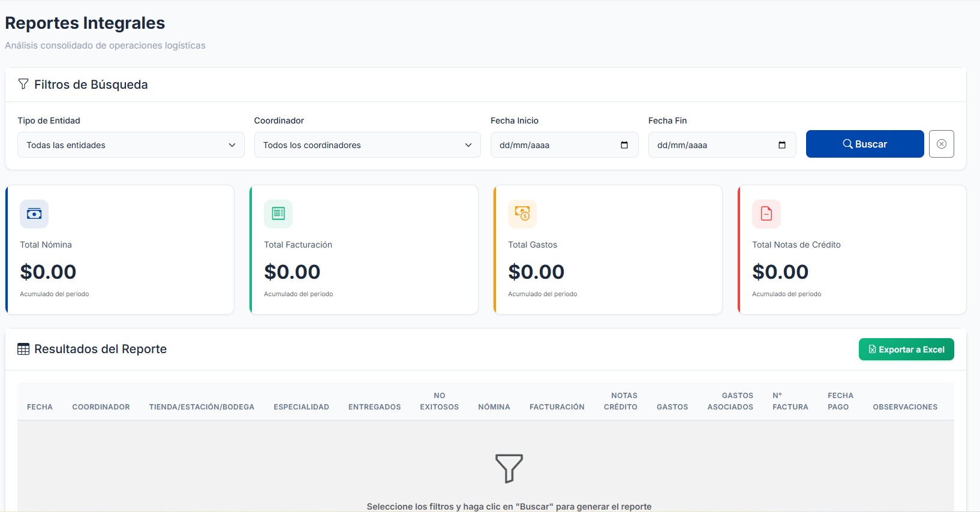The image size is (980, 512).
Task: Click the COORDINADOR column header
Action: (101, 407)
